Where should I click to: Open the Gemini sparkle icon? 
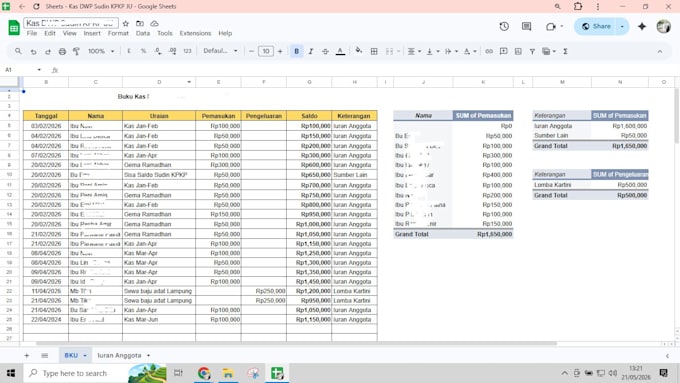[642, 26]
